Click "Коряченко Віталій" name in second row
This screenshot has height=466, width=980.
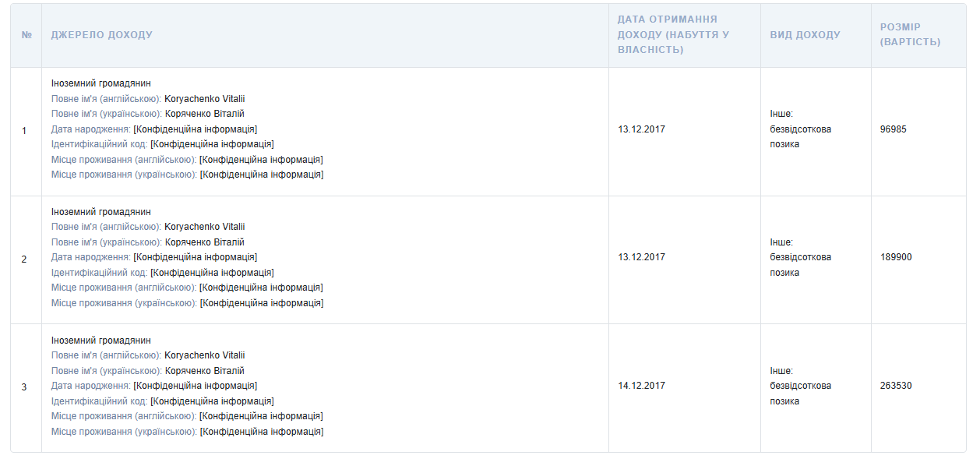click(204, 242)
